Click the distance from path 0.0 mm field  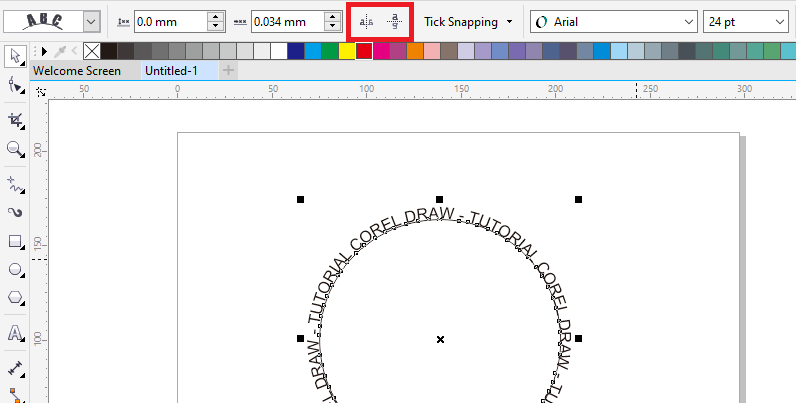pos(171,22)
